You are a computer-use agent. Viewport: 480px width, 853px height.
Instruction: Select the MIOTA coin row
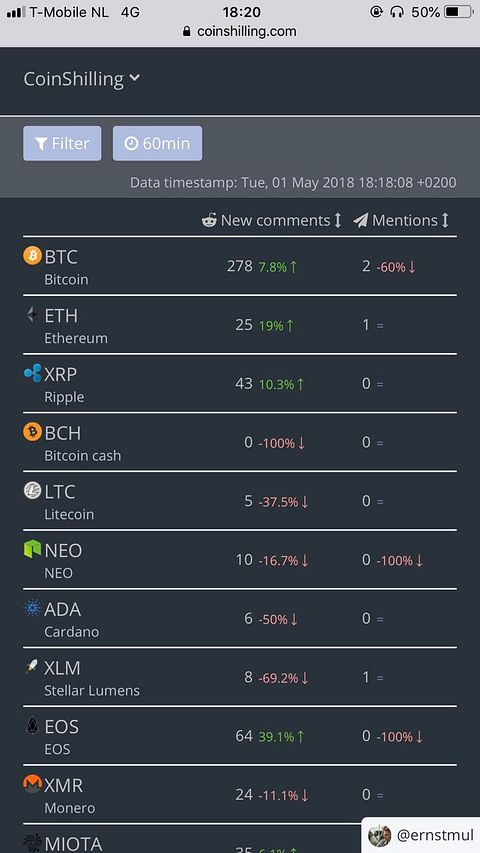tap(240, 839)
